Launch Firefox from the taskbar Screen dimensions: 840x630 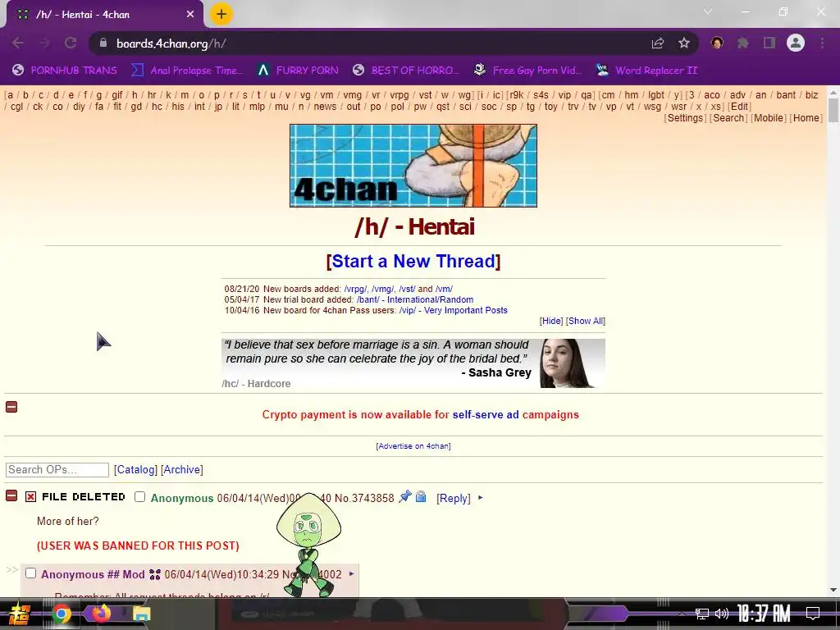pos(101,613)
